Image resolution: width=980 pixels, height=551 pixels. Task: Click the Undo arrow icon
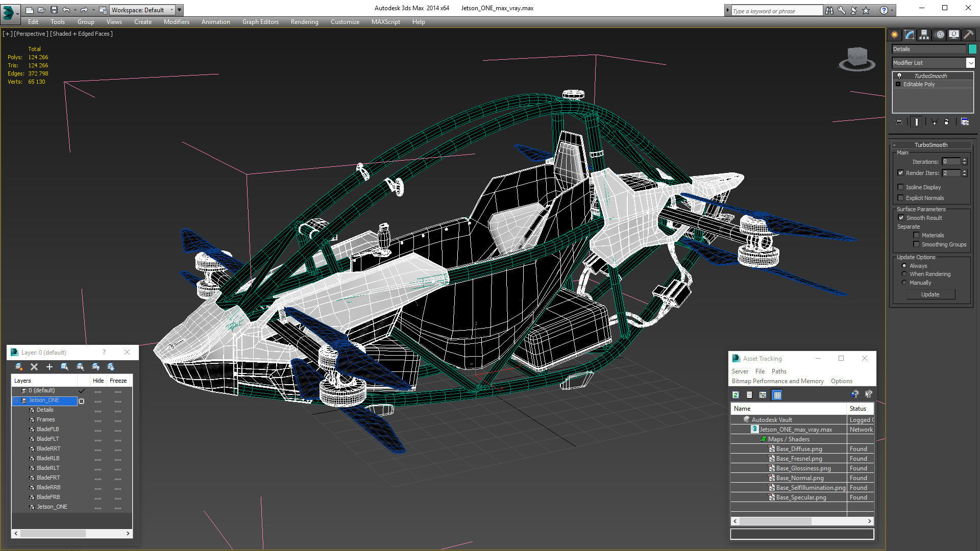pos(65,10)
